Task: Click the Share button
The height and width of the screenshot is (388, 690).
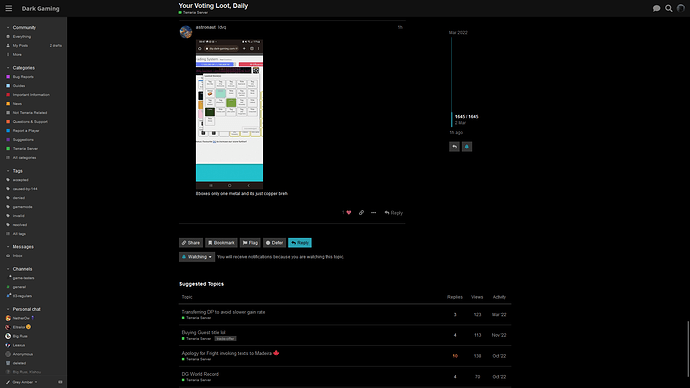Action: click(x=191, y=243)
